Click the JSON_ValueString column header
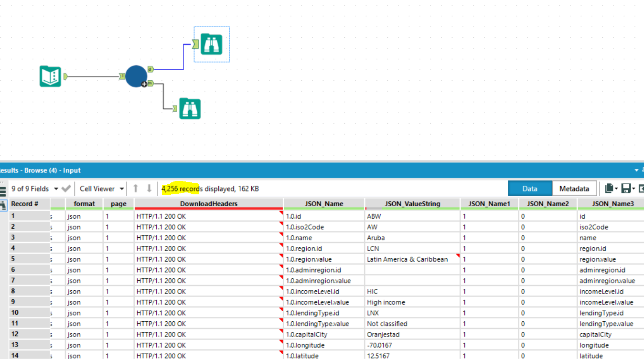The width and height of the screenshot is (644, 359). click(x=412, y=204)
